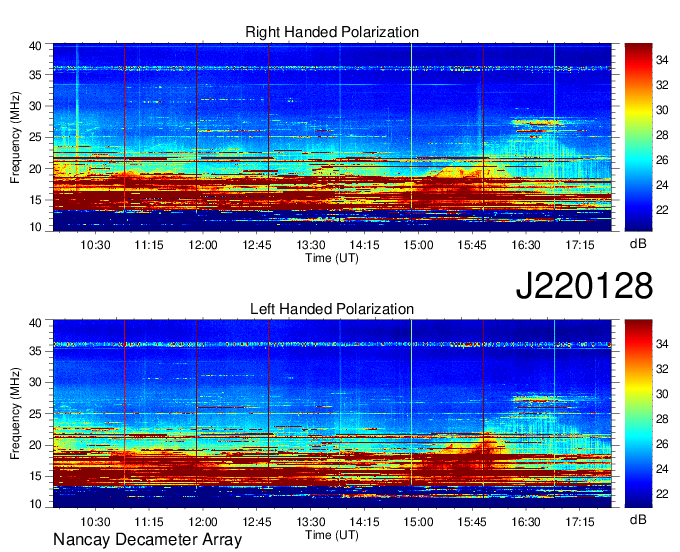
Task: Click the 16:30 time tick of Right Handed plot
Action: (526, 245)
